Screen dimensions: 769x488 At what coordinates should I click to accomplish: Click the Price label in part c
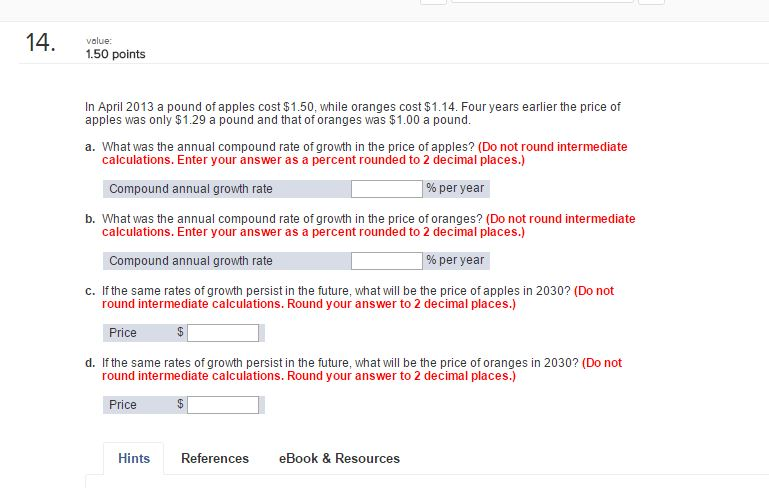(x=123, y=333)
